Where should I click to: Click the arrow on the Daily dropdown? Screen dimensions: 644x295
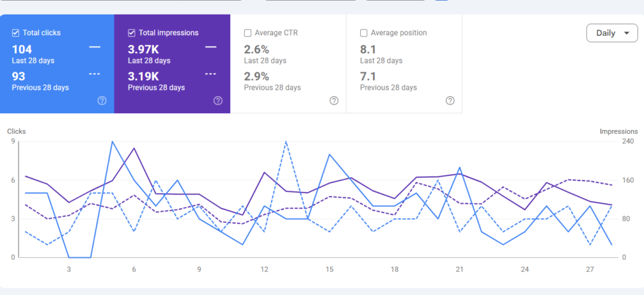click(x=626, y=33)
